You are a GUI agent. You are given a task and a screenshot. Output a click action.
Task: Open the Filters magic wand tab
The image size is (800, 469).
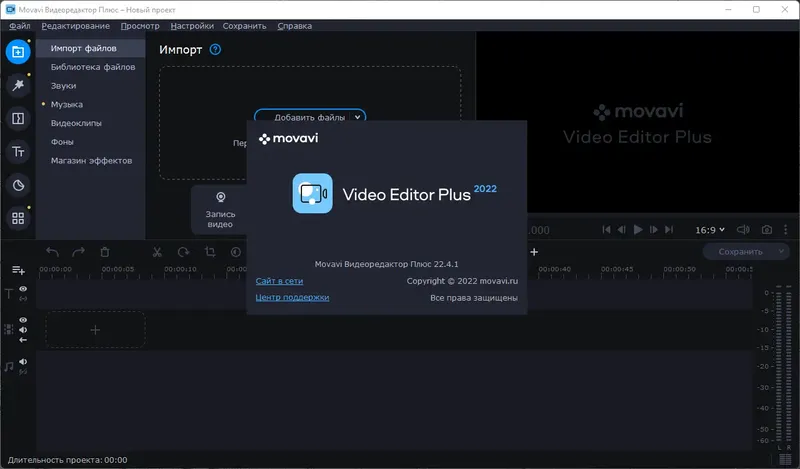(x=18, y=85)
